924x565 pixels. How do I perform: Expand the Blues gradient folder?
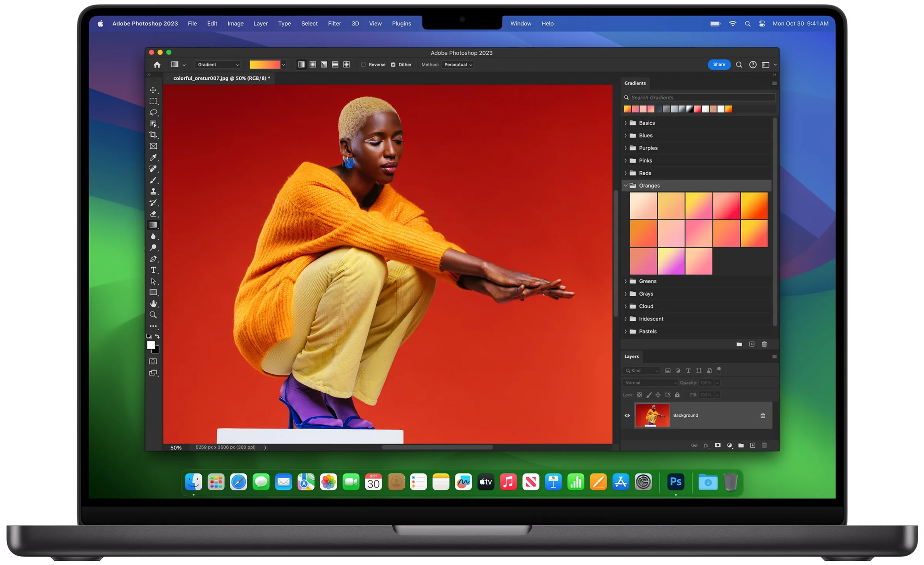coord(626,136)
